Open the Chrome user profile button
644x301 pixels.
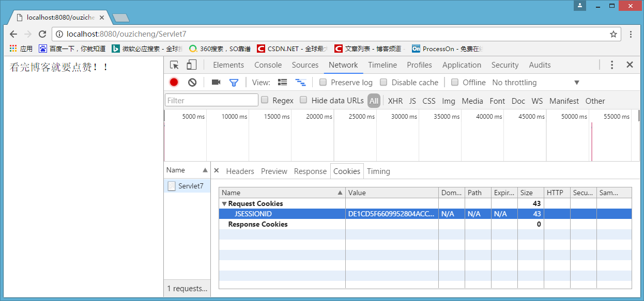[x=580, y=6]
